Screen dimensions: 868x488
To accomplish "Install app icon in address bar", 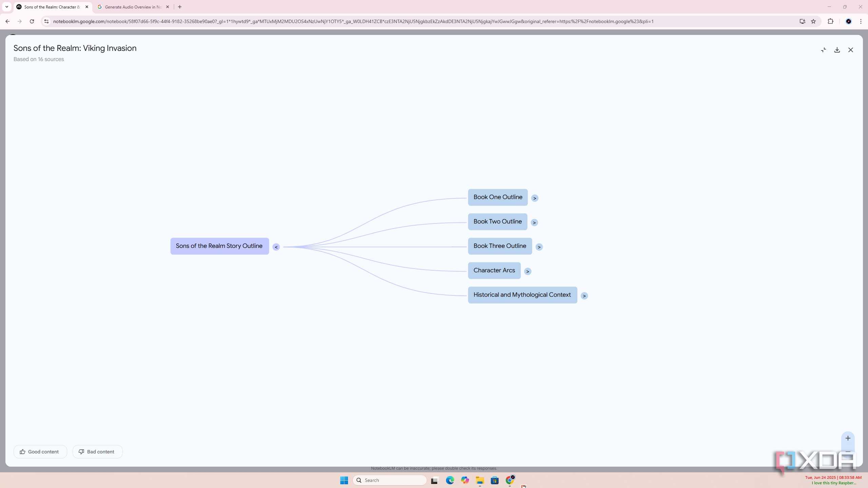I will [x=802, y=21].
